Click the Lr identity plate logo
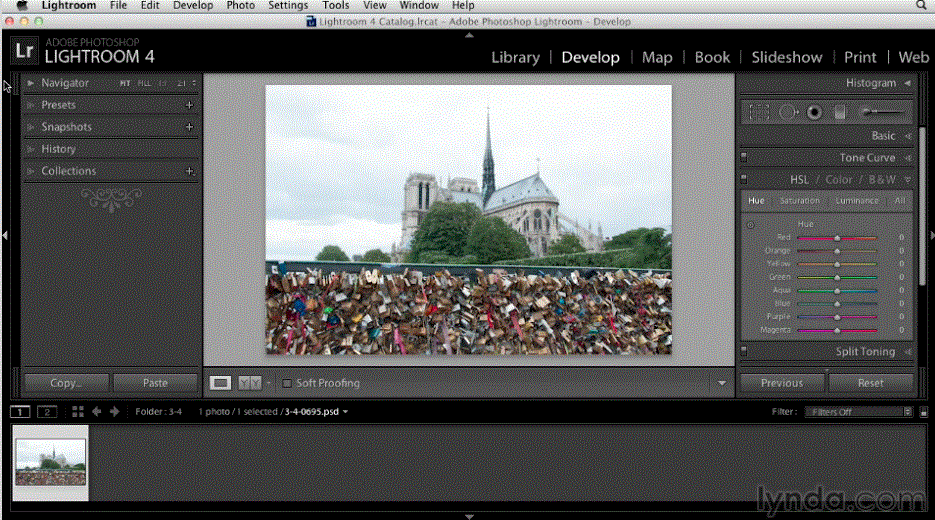Screen dimensions: 935x520 pos(24,51)
